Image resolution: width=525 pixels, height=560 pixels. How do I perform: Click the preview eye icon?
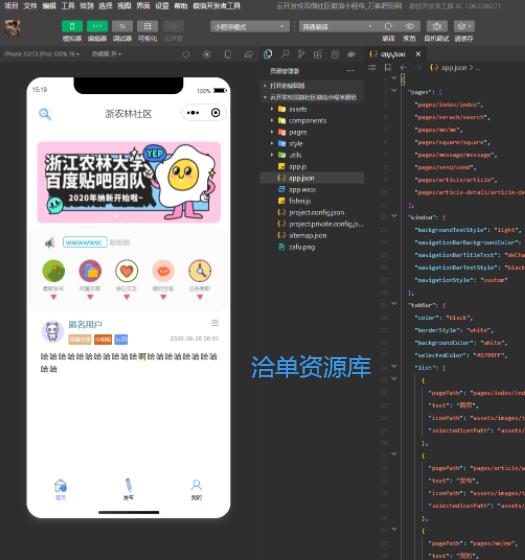[x=410, y=26]
